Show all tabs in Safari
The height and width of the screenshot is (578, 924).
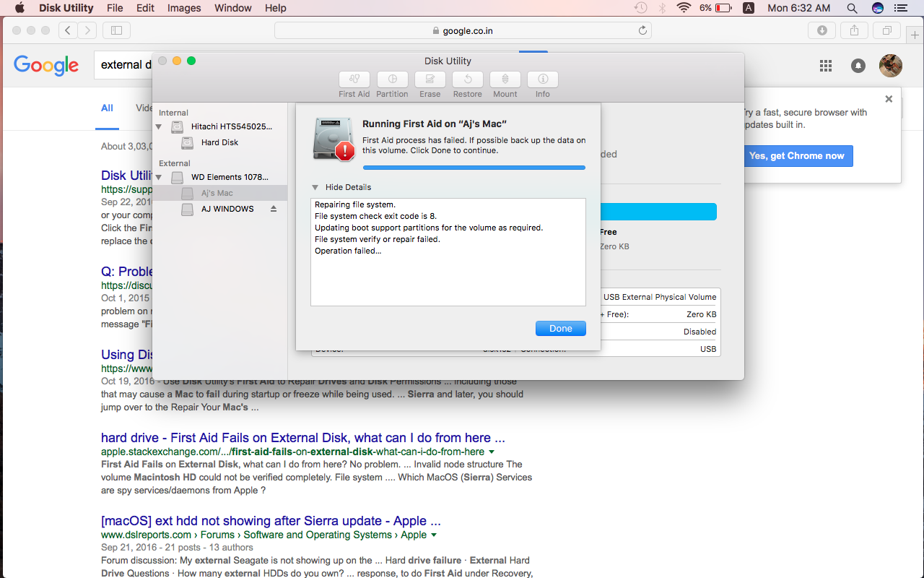886,30
